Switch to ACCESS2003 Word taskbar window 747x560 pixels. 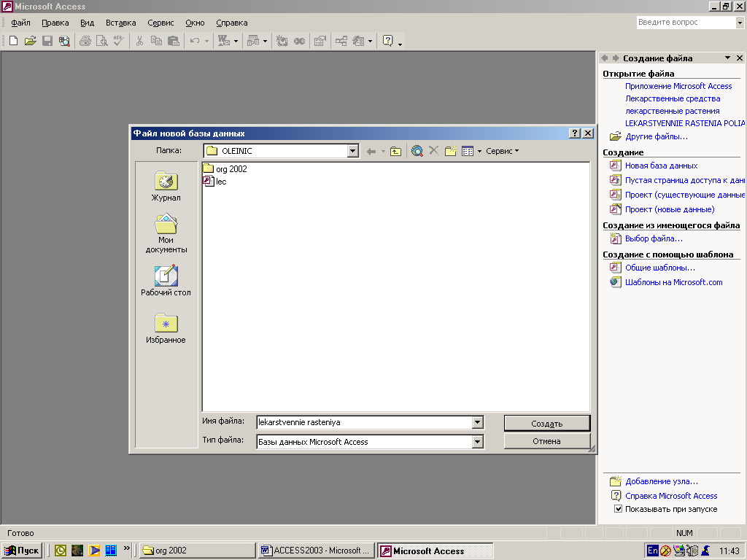click(x=315, y=551)
